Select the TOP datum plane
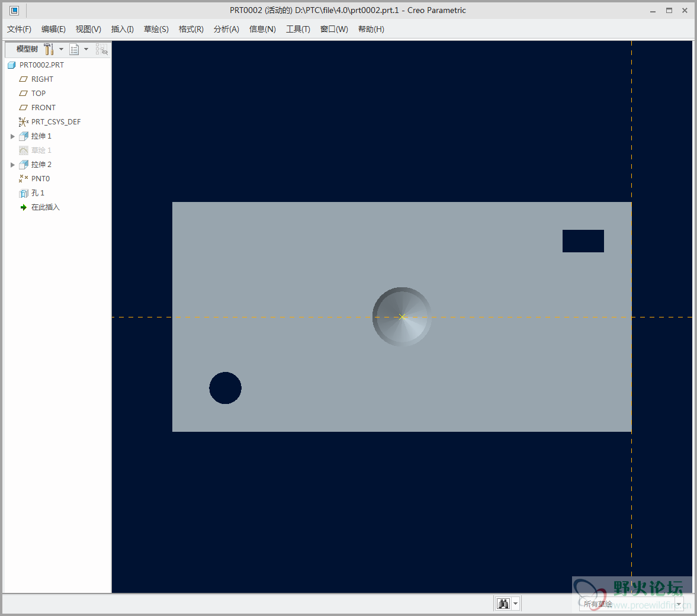The height and width of the screenshot is (616, 697). (33, 94)
